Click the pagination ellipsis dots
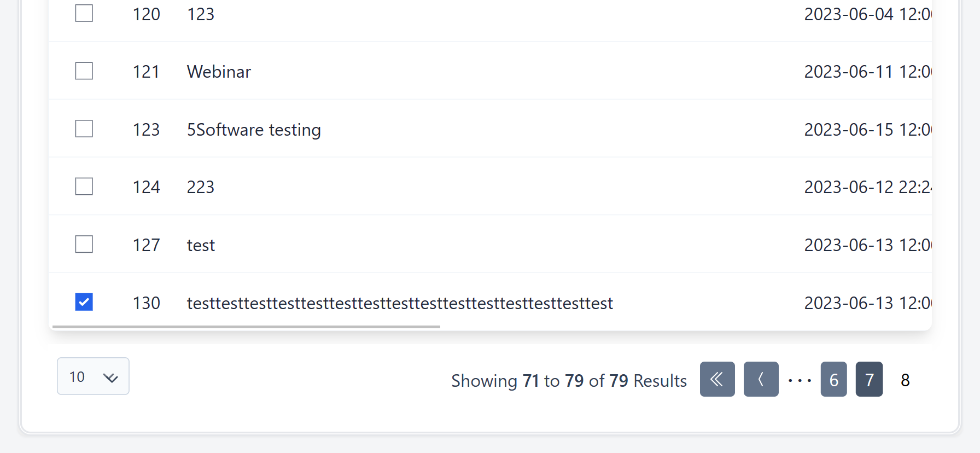Viewport: 980px width, 453px height. pos(800,380)
